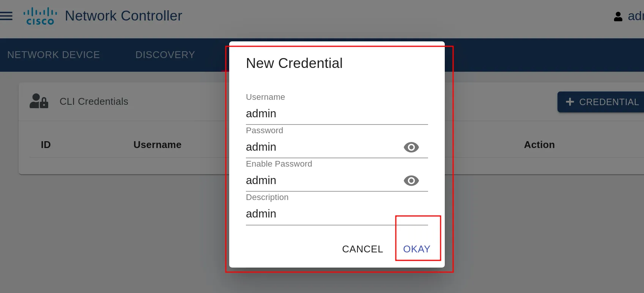Select the Enable Password text field
644x293 pixels.
click(x=323, y=181)
